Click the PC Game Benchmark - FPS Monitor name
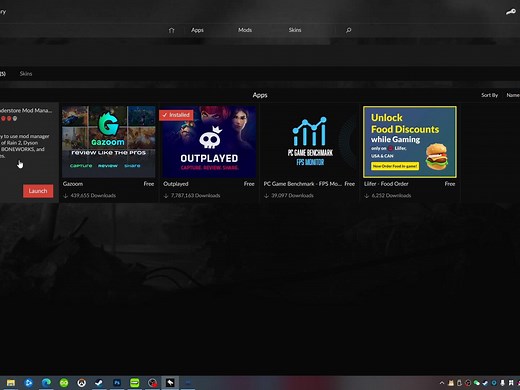The width and height of the screenshot is (520, 390). pos(303,184)
